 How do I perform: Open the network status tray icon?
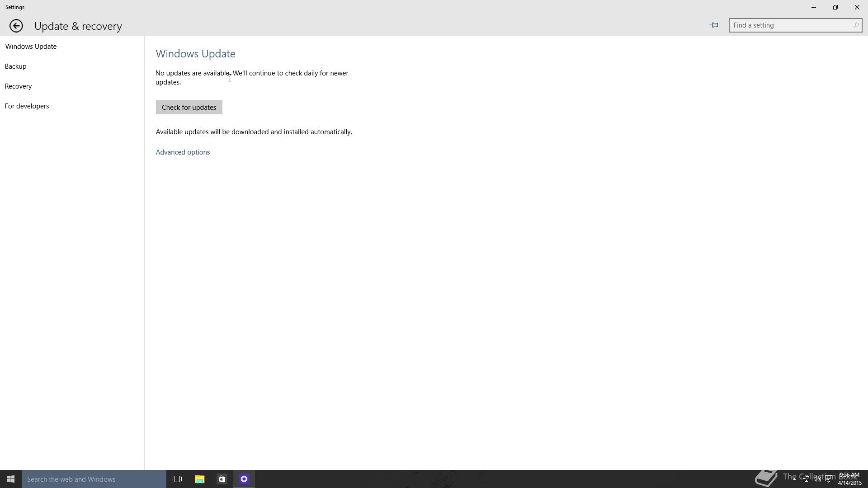click(806, 479)
